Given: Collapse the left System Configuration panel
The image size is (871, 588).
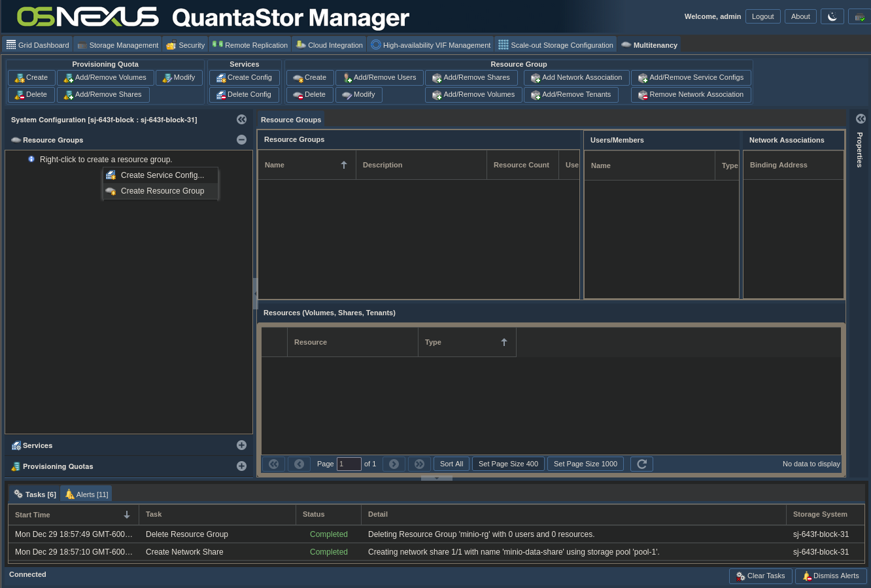Looking at the screenshot, I should 241,120.
